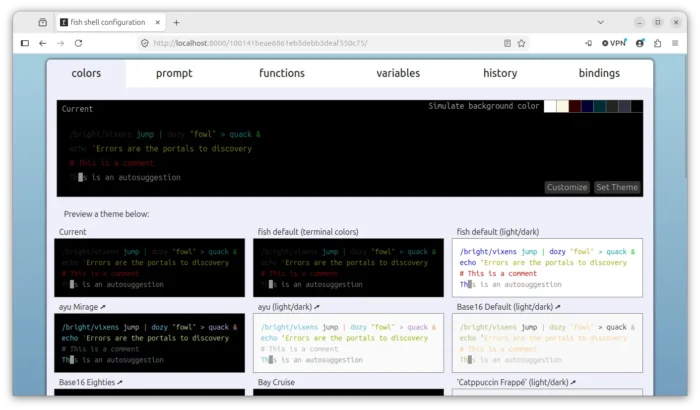Preview fish default (light/dark) theme
Screen dimensions: 700x410
click(547, 268)
